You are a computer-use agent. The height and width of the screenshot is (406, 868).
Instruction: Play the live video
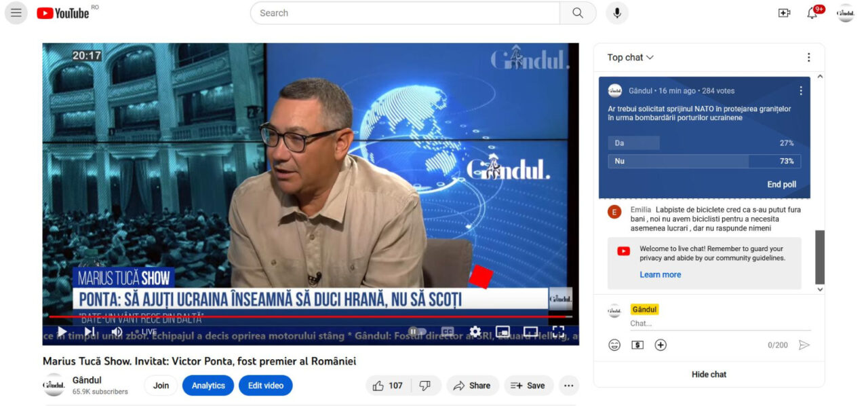click(62, 331)
